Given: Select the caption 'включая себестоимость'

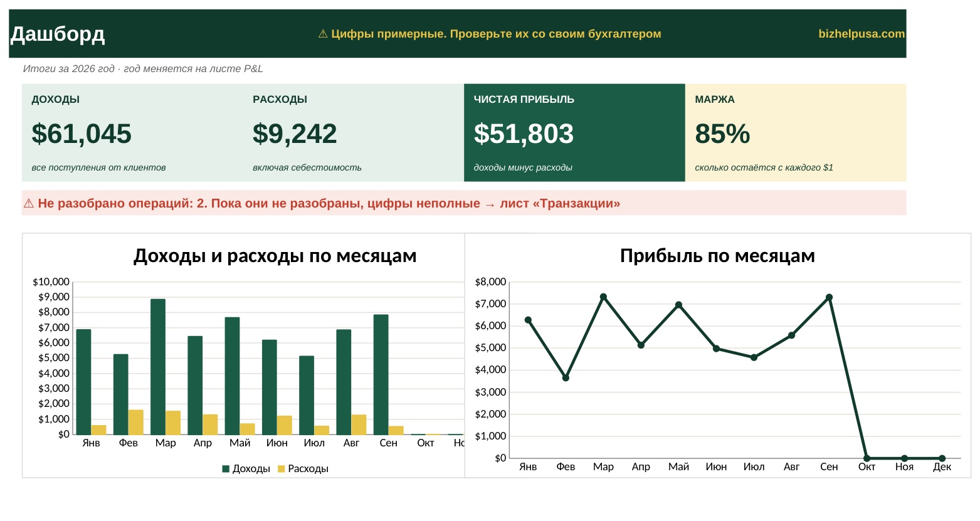Looking at the screenshot, I should click(x=307, y=167).
